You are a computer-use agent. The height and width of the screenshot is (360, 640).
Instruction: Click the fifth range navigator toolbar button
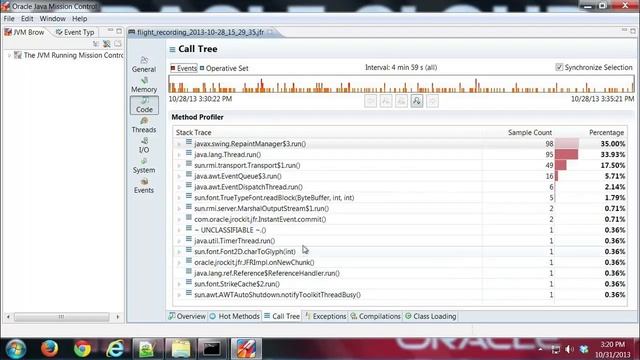432,101
